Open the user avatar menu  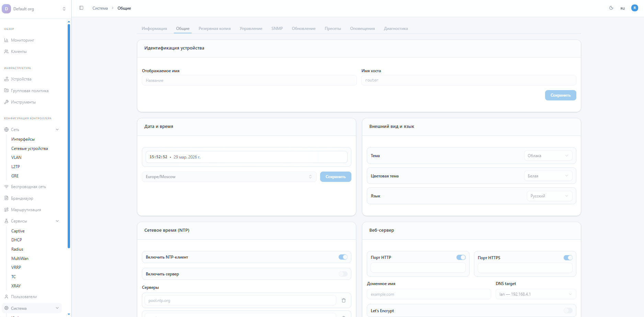[634, 8]
